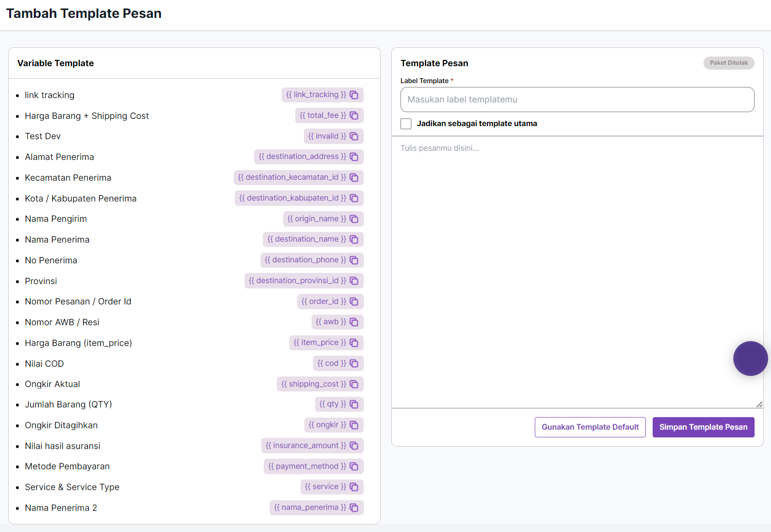This screenshot has height=532, width=771.
Task: Grab the textarea resize handle
Action: (759, 404)
